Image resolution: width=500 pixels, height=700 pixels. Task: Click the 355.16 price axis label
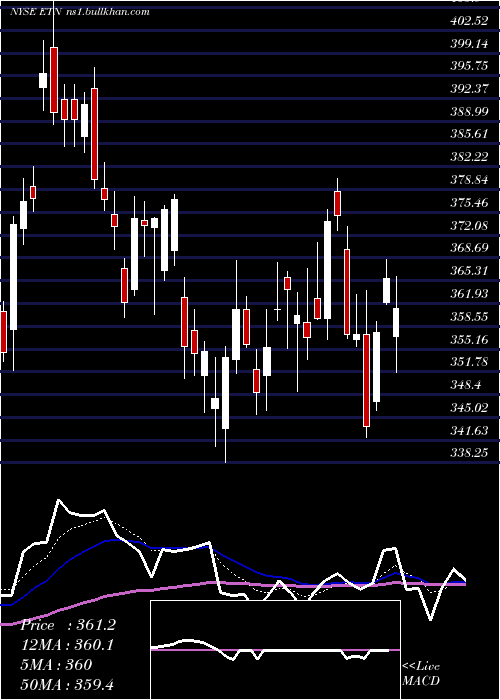pyautogui.click(x=469, y=339)
